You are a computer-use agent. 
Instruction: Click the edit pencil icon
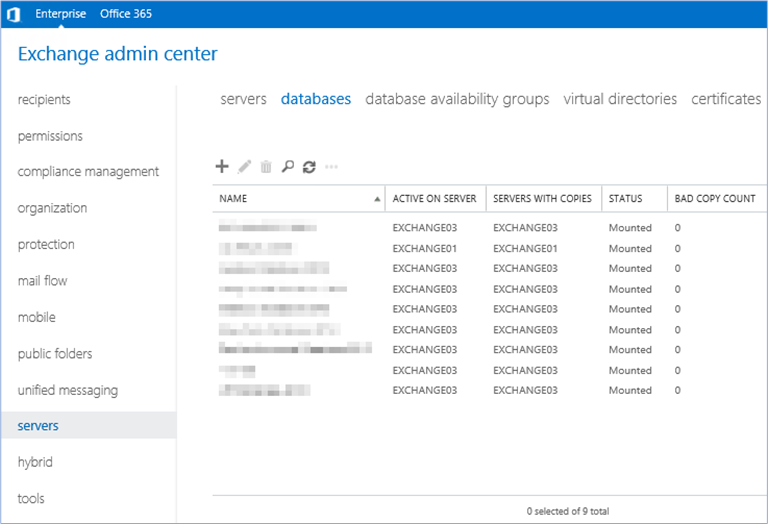[x=244, y=167]
